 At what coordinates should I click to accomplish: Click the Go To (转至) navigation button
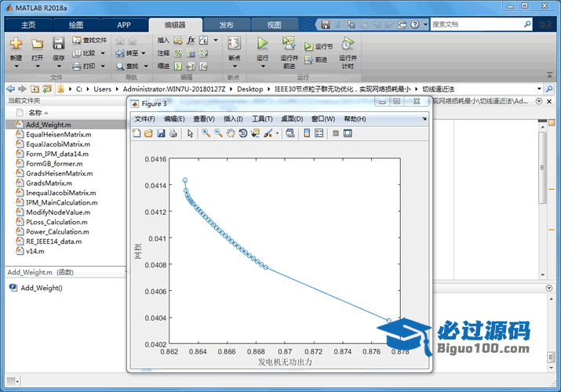pyautogui.click(x=126, y=53)
